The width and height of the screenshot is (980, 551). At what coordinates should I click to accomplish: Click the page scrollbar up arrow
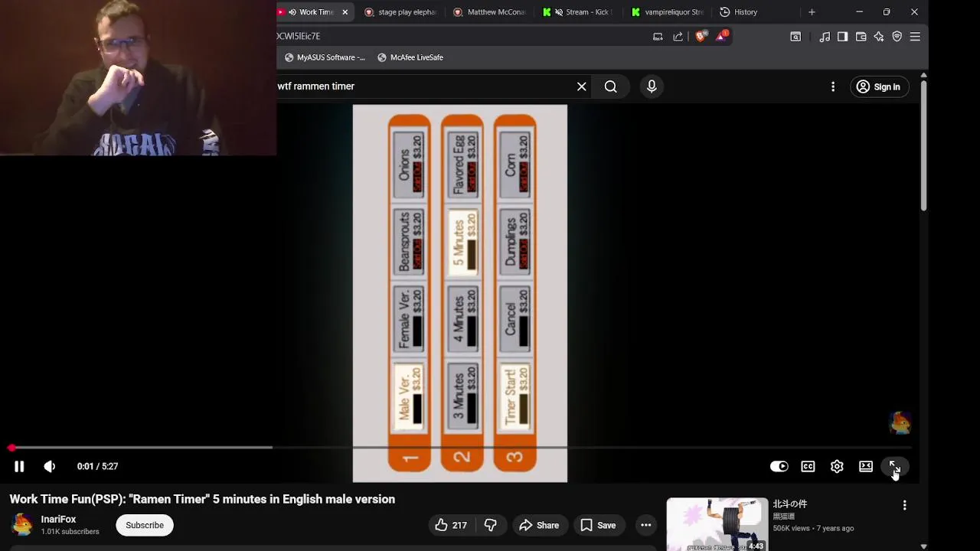pyautogui.click(x=923, y=75)
